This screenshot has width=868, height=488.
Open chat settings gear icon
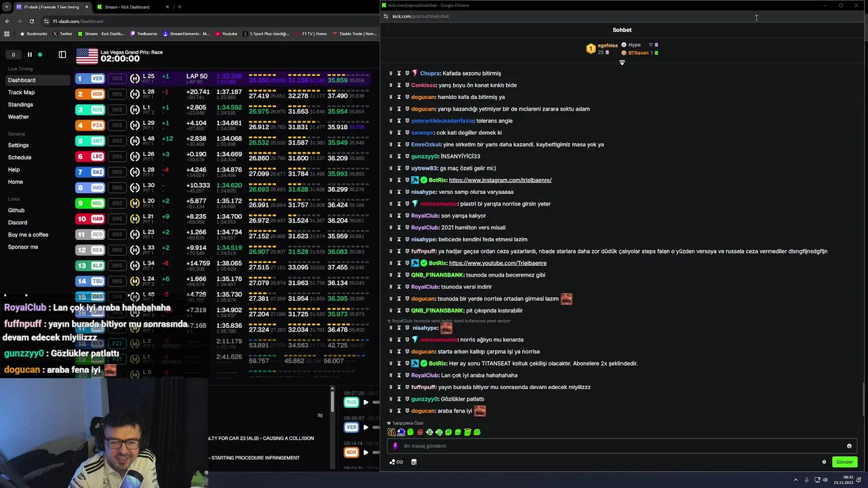pyautogui.click(x=824, y=462)
